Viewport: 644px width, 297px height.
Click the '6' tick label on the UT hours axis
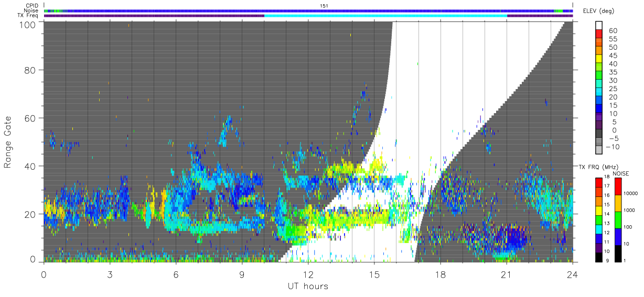pos(176,274)
